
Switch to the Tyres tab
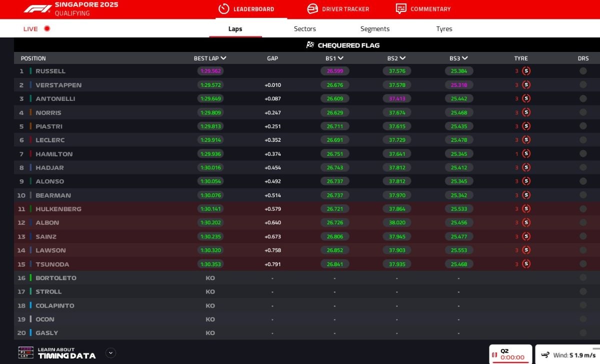point(444,29)
